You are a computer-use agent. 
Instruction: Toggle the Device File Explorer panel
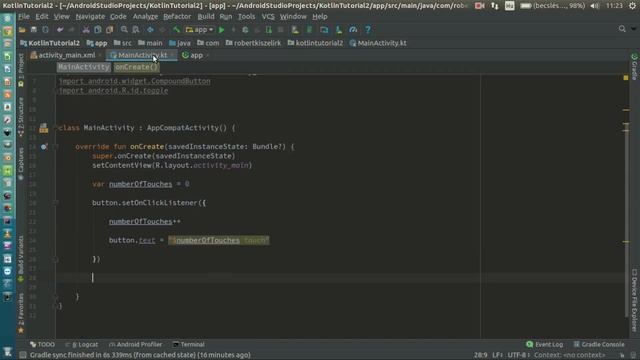[634, 300]
